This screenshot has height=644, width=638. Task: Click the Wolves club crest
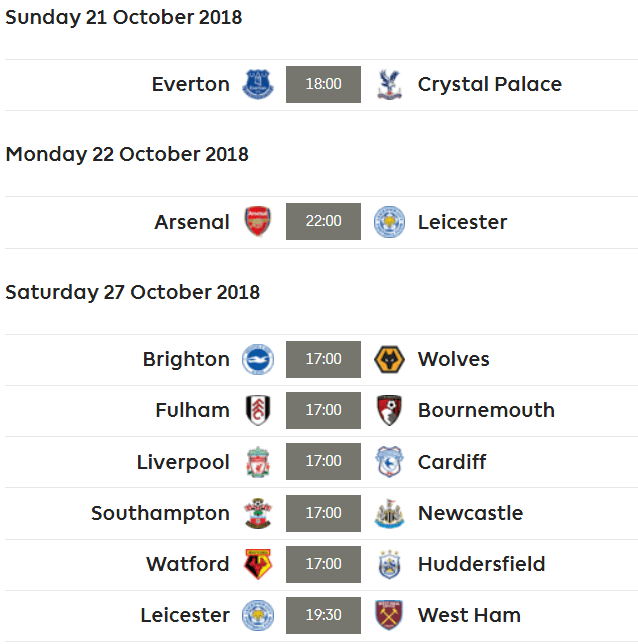[x=389, y=359]
